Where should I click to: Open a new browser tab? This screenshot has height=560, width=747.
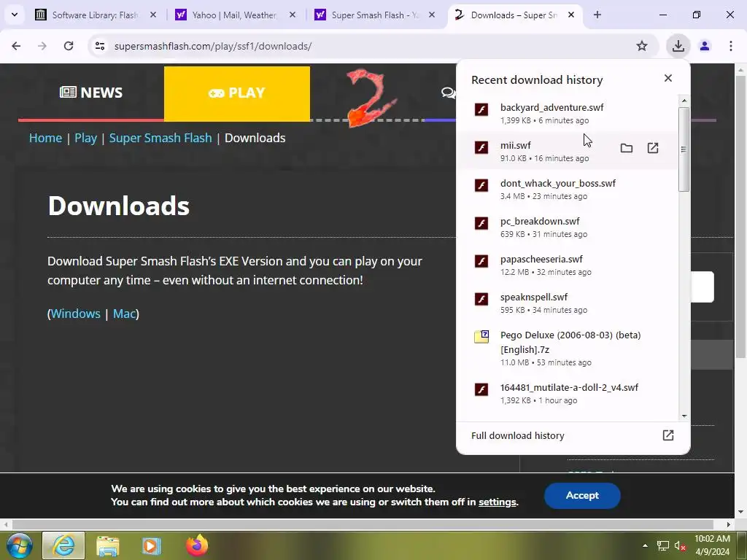pyautogui.click(x=597, y=15)
